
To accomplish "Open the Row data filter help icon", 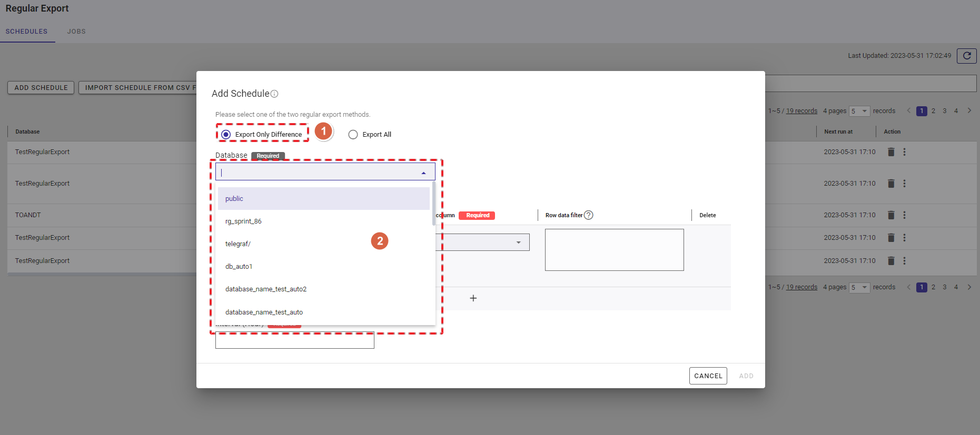I will [x=589, y=215].
